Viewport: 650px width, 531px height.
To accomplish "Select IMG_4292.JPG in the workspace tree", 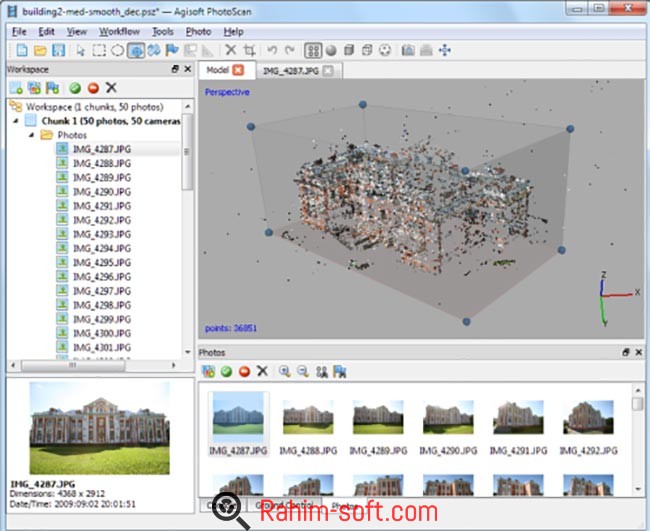I will [100, 220].
